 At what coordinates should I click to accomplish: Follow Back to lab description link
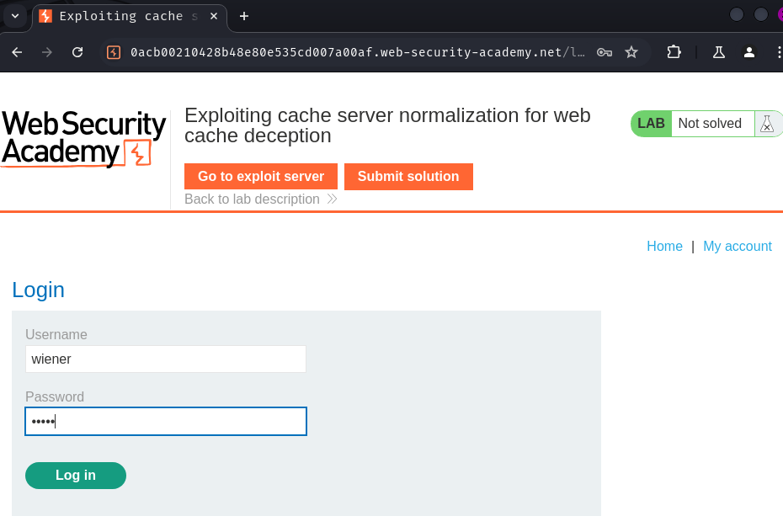261,199
